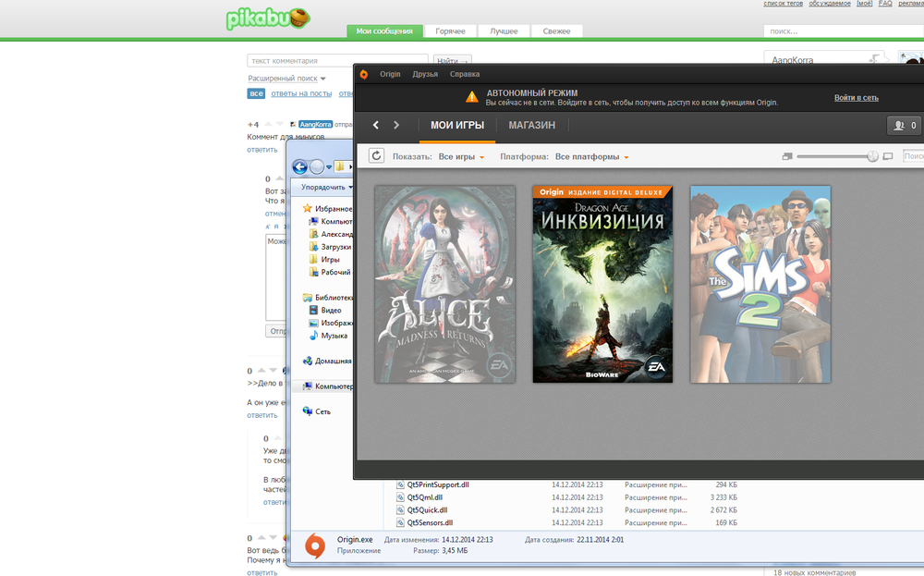Downvote the +4 comment by AangKorra

tap(279, 125)
